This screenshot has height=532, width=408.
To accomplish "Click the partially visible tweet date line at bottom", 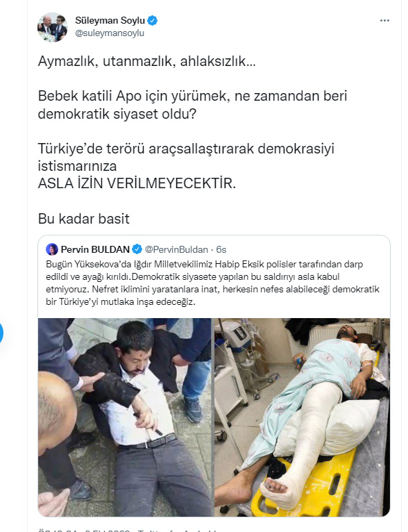I will point(135,530).
